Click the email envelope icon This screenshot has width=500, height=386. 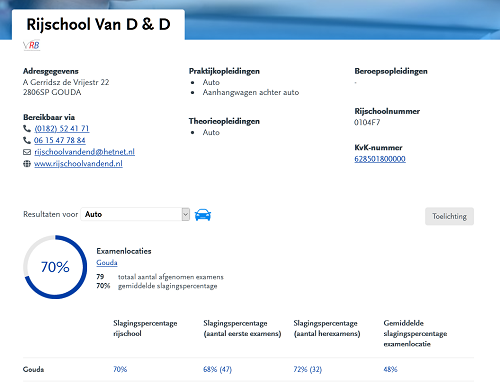(27, 152)
